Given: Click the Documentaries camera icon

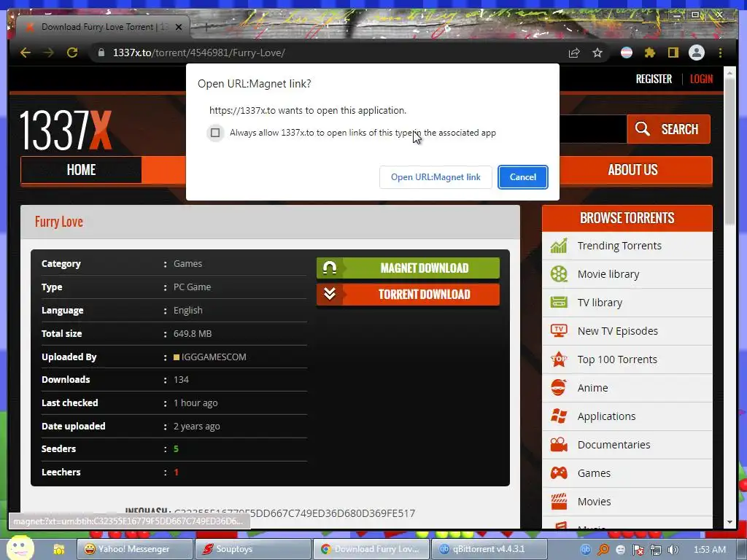Looking at the screenshot, I should (x=559, y=445).
